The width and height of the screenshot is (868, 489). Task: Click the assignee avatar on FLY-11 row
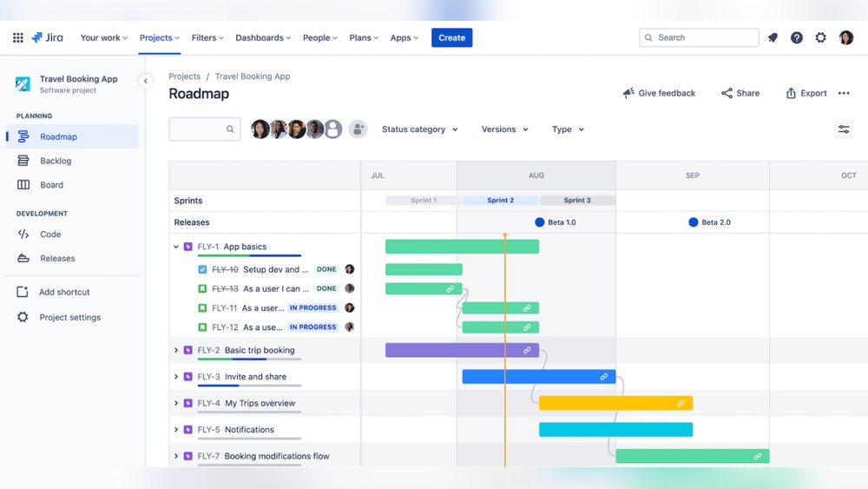point(349,307)
